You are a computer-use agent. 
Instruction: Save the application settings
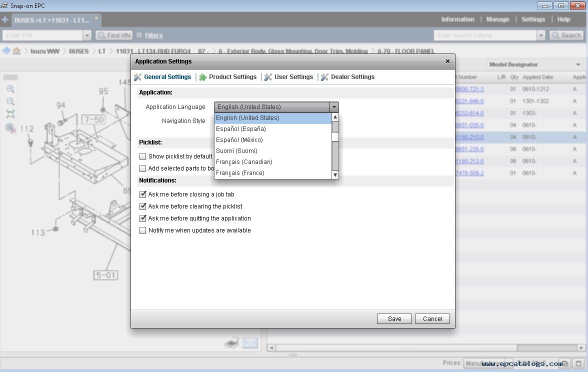tap(394, 319)
